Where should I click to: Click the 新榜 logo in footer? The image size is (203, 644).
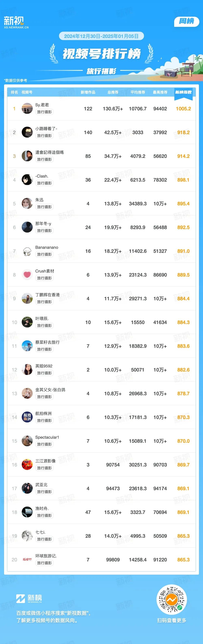[x=29, y=598]
